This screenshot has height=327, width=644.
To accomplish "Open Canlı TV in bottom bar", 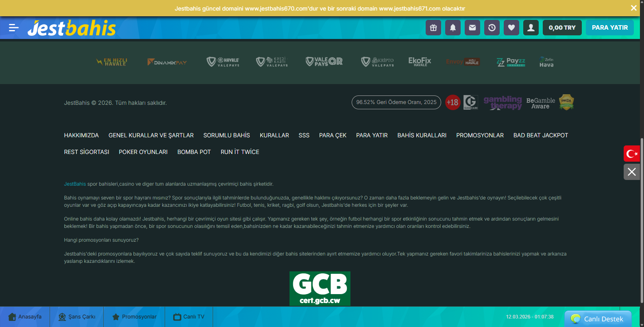I will [x=189, y=317].
